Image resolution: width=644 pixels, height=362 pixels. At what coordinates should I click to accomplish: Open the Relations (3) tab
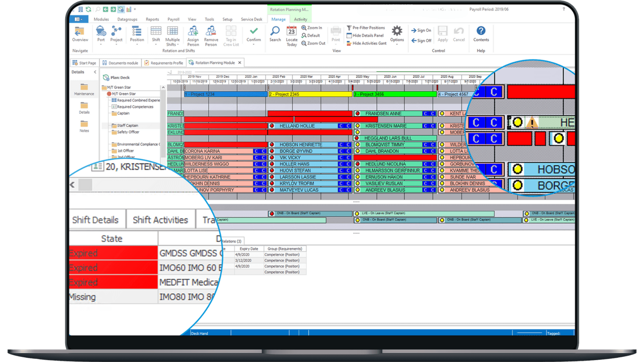(x=231, y=241)
